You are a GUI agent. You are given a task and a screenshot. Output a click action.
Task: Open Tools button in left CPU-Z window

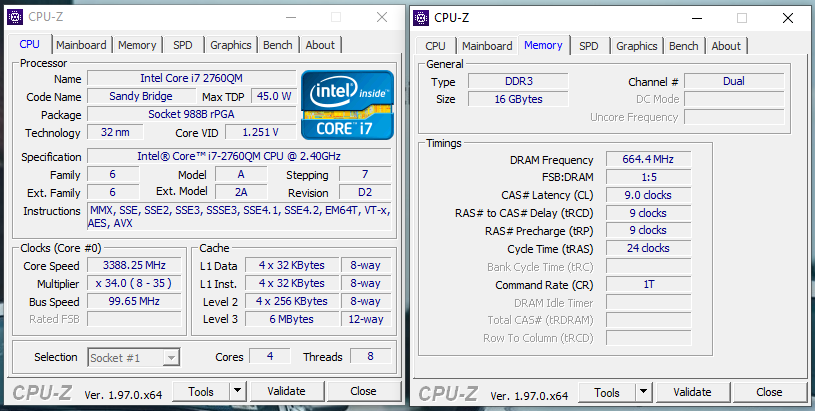(201, 391)
